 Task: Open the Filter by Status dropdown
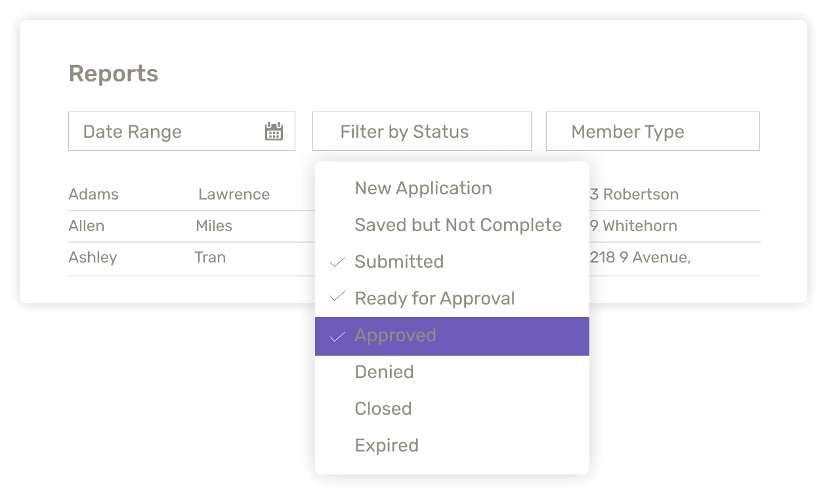pyautogui.click(x=421, y=131)
